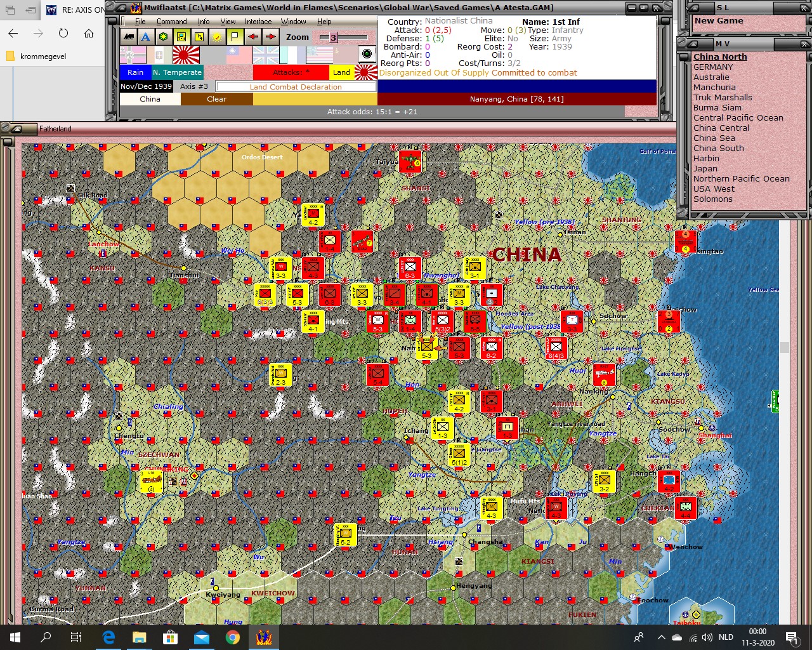Click the Land Combat Declaration field
Image resolution: width=812 pixels, height=650 pixels.
click(296, 87)
